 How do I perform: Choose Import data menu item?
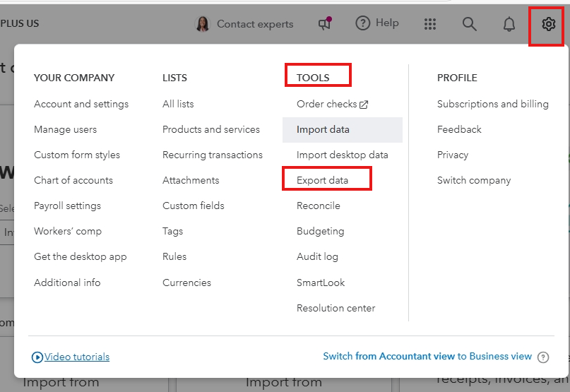click(x=323, y=129)
